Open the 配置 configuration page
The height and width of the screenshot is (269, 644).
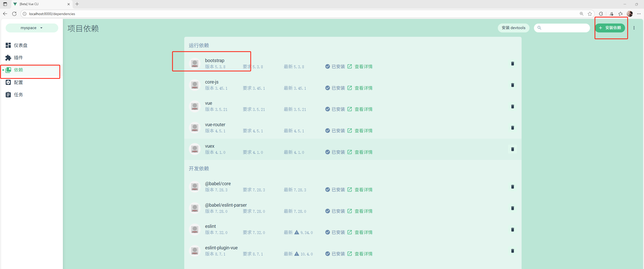[x=32, y=82]
